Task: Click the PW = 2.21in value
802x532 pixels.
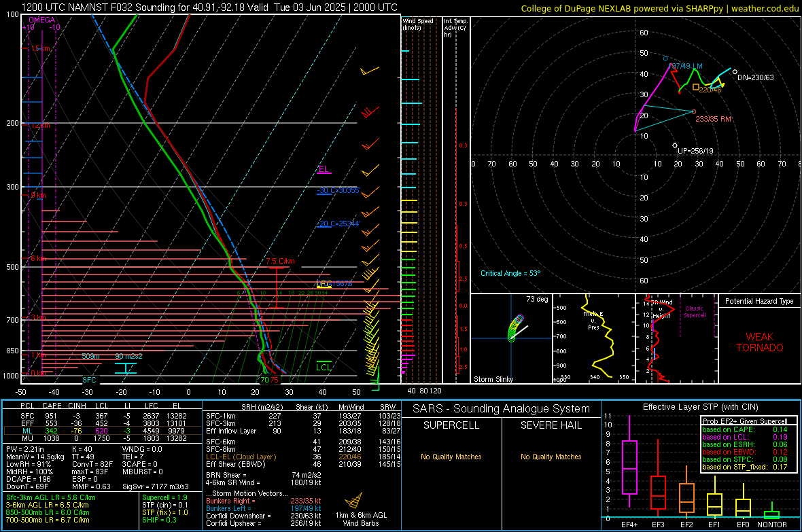Action: tap(25, 449)
